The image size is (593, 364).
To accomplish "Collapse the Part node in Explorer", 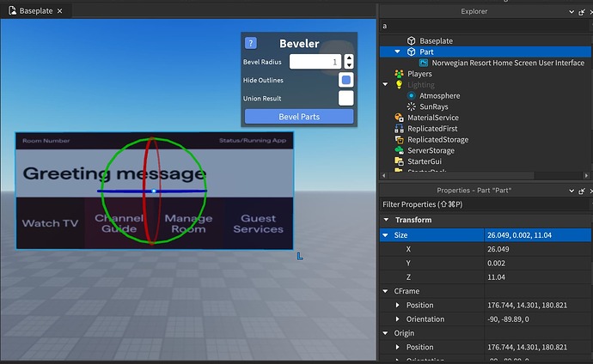I will pyautogui.click(x=397, y=52).
